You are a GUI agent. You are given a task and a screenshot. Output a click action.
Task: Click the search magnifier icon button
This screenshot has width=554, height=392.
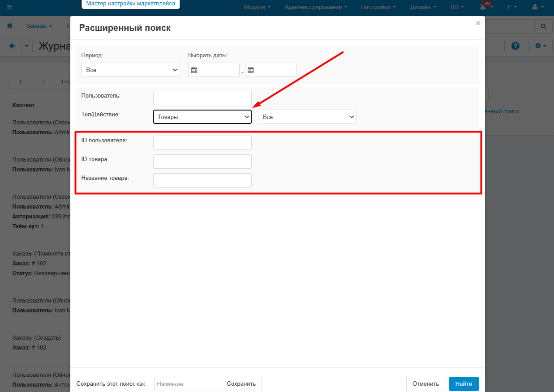pyautogui.click(x=543, y=26)
